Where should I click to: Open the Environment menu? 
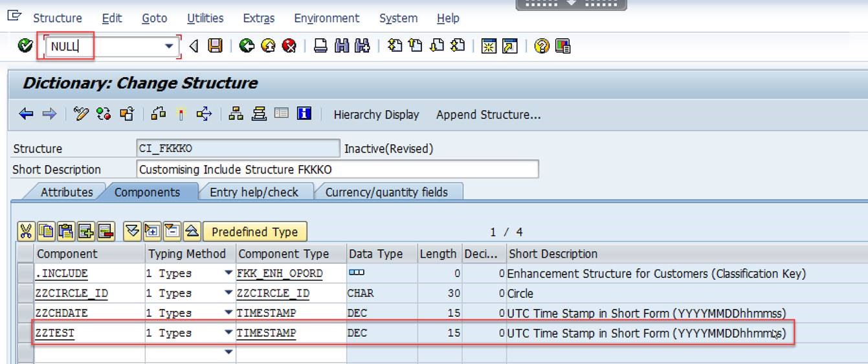328,18
